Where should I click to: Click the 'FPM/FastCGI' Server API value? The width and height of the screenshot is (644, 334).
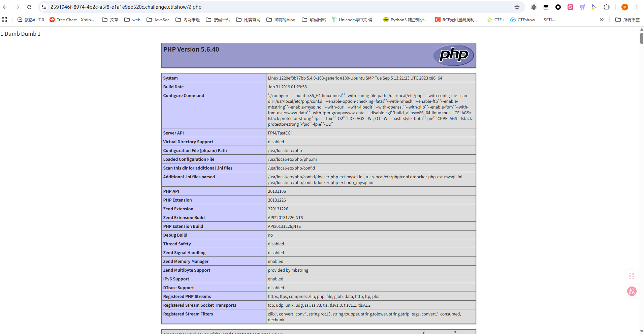280,133
